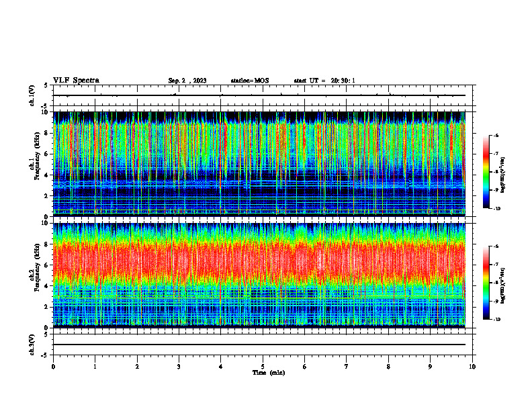This screenshot has width=532, height=411.
Task: Click the "ch.1(V)" axis label
Action: tap(32, 95)
